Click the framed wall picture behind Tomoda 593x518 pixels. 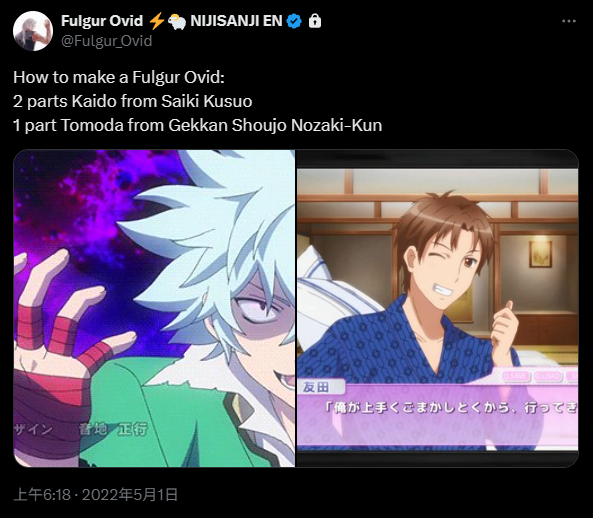click(540, 254)
